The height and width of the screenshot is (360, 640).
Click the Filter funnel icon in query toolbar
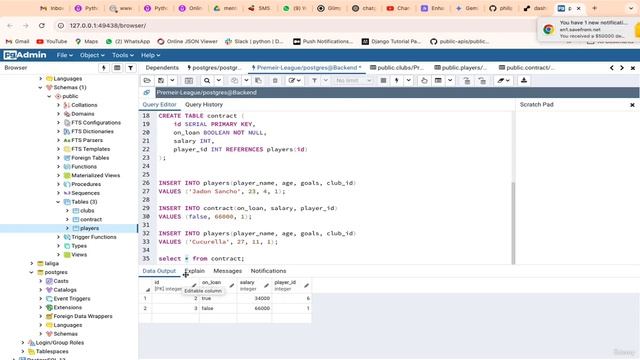(x=314, y=80)
